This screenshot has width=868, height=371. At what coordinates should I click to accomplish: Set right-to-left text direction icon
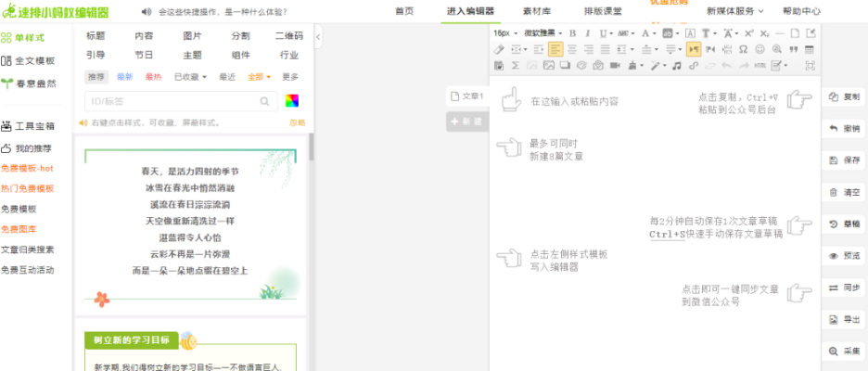click(710, 49)
